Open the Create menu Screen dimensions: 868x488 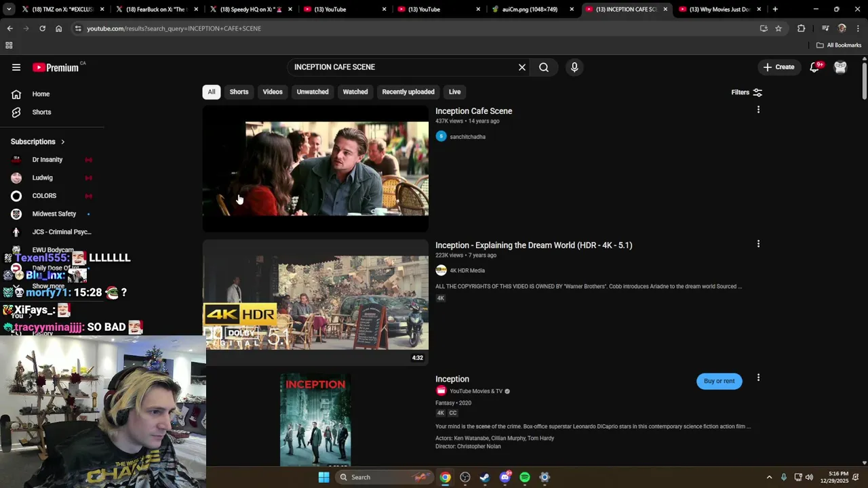coord(778,67)
